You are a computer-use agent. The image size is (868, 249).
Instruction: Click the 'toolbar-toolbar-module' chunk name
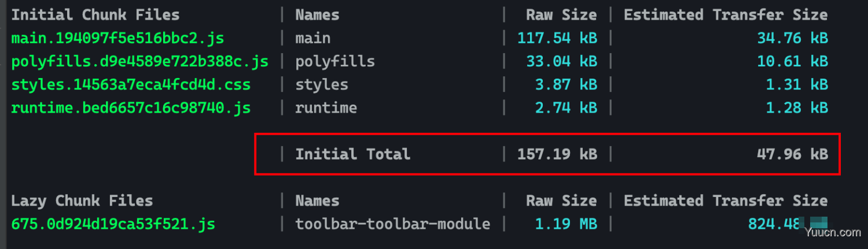coord(393,224)
